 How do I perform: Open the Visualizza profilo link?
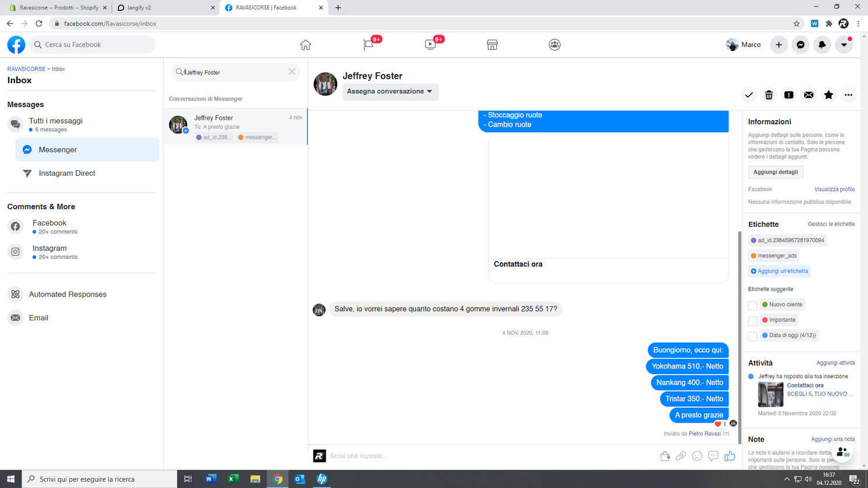(x=834, y=189)
